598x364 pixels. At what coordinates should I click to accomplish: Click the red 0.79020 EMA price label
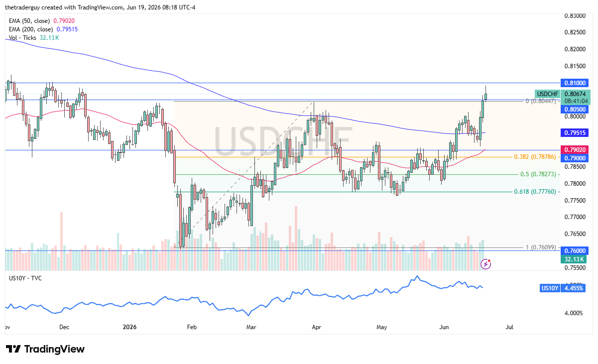pos(575,149)
